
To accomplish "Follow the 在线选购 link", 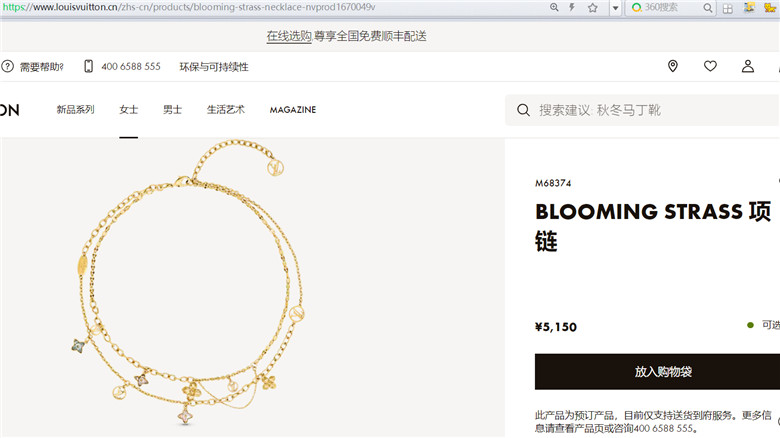I will coord(289,36).
